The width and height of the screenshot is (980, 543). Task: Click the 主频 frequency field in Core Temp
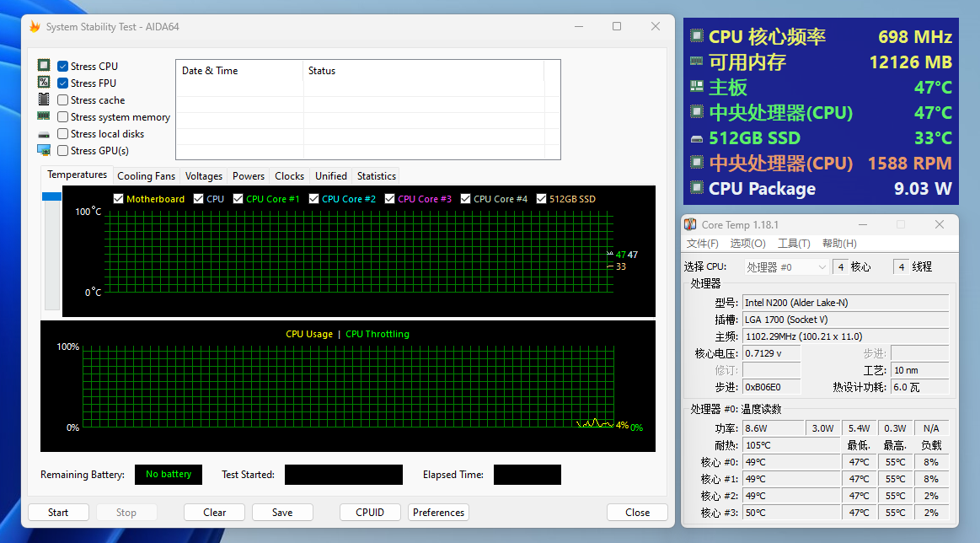[846, 336]
